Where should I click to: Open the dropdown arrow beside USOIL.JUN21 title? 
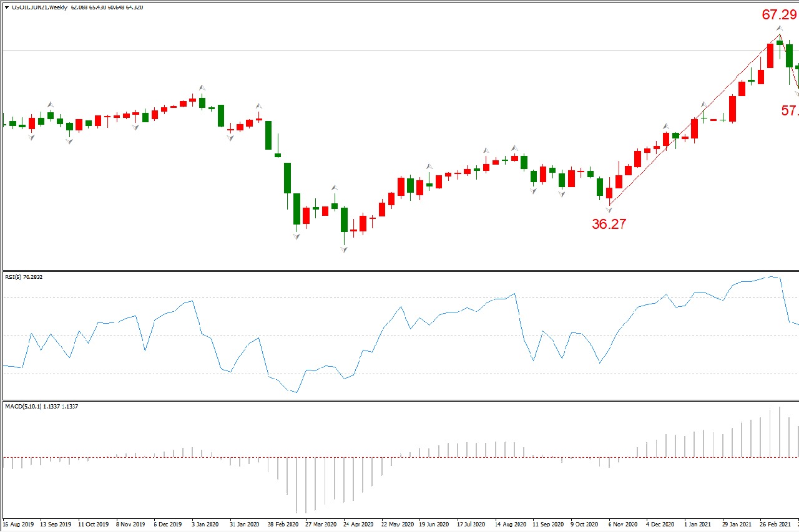pos(7,7)
